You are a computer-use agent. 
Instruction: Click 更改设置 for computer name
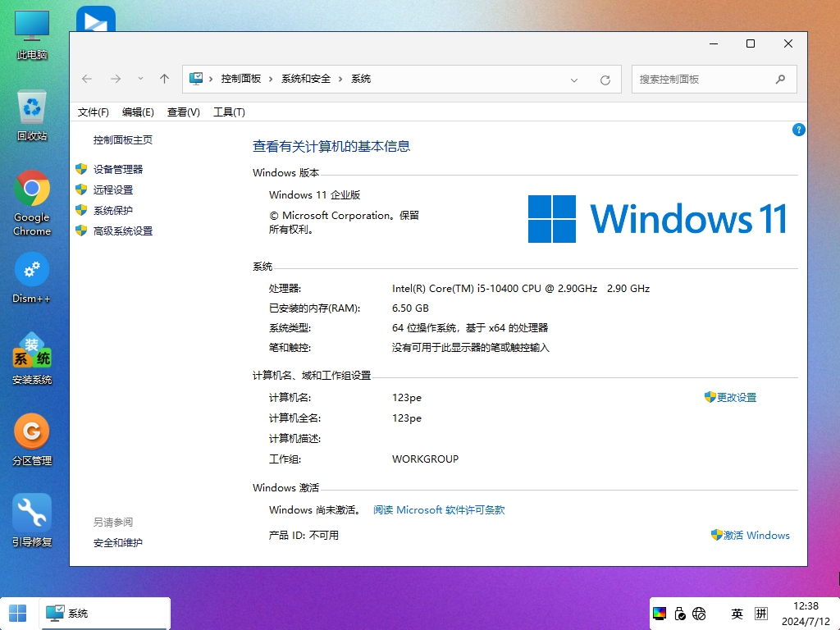[737, 398]
